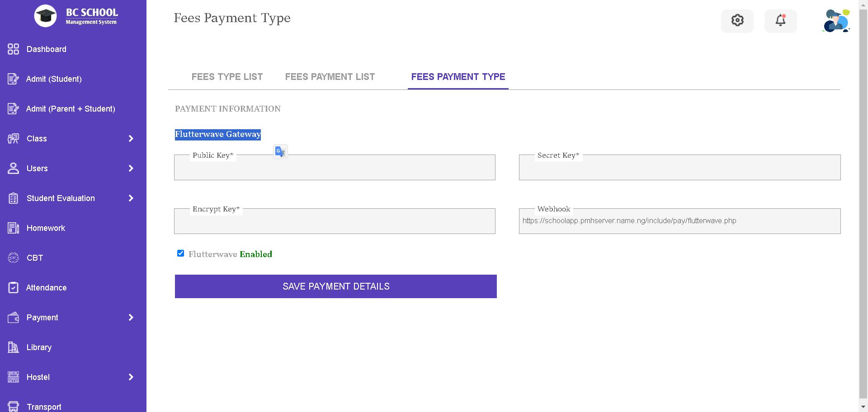Open the notifications bell
The width and height of the screenshot is (868, 412).
781,20
